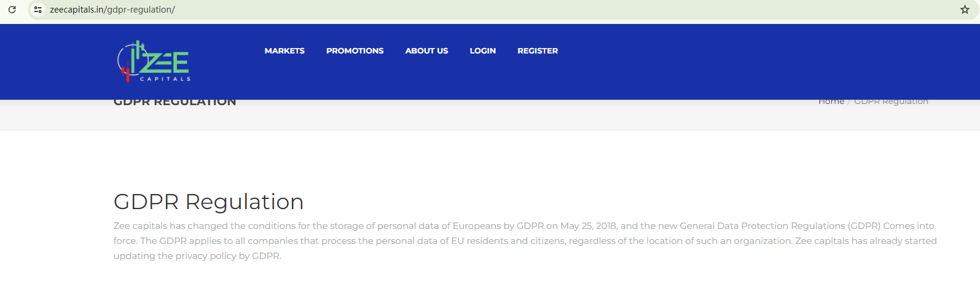Open the site information icon
The height and width of the screenshot is (286, 980).
tap(38, 10)
